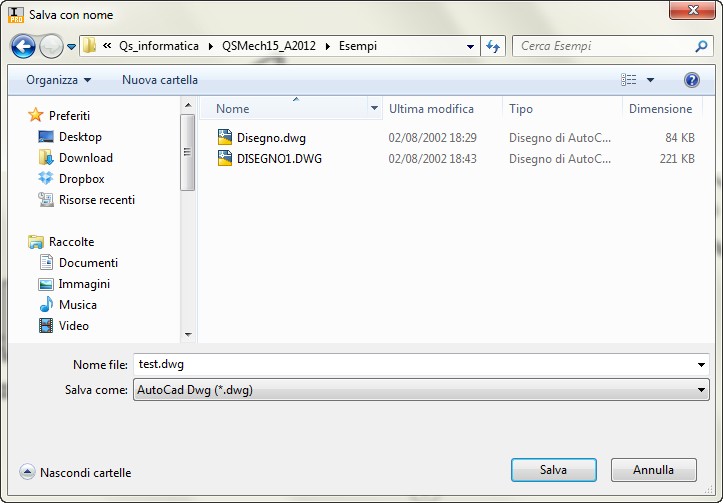Click the PRO application icon in title bar
The width and height of the screenshot is (723, 503).
coord(16,15)
